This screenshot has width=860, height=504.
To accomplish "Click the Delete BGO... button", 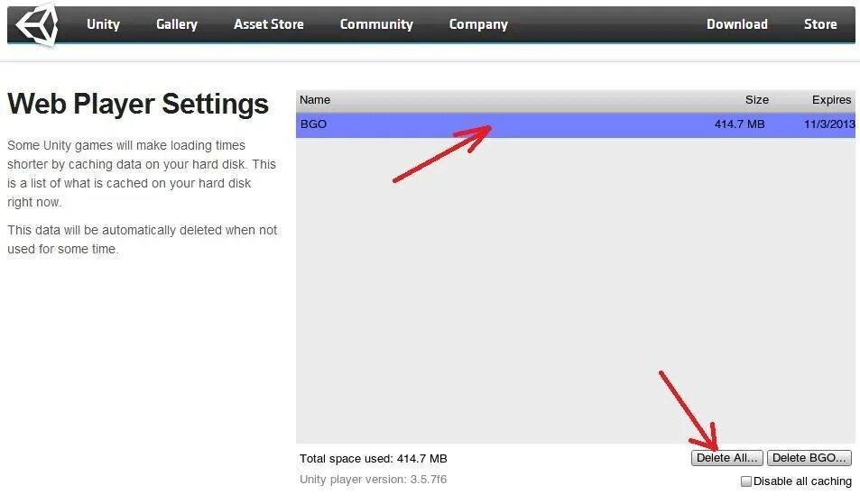I will pyautogui.click(x=809, y=458).
